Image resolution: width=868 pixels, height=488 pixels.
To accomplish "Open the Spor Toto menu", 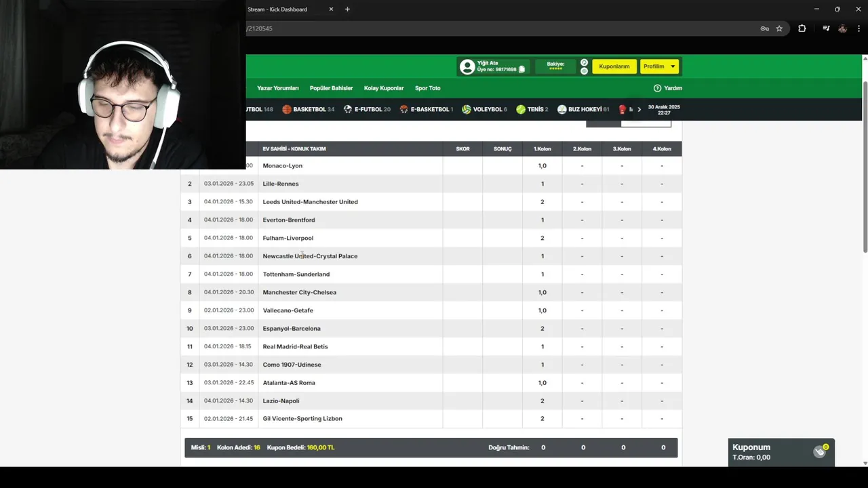I will tap(428, 88).
